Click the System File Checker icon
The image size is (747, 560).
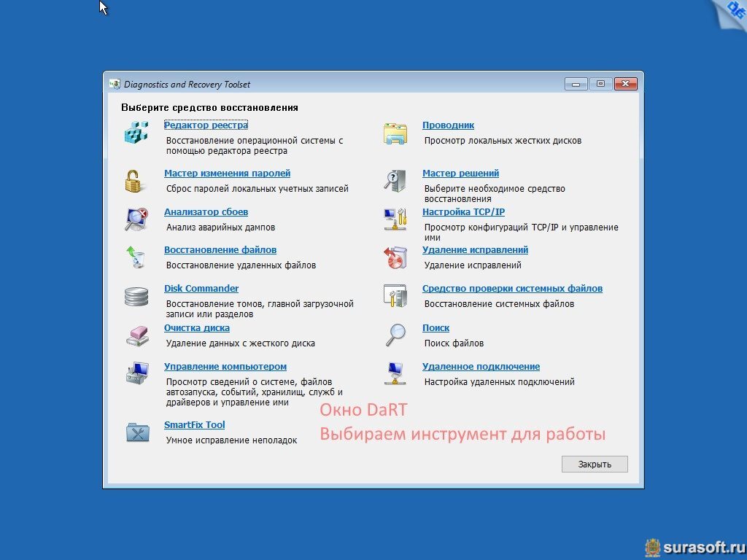coord(395,296)
